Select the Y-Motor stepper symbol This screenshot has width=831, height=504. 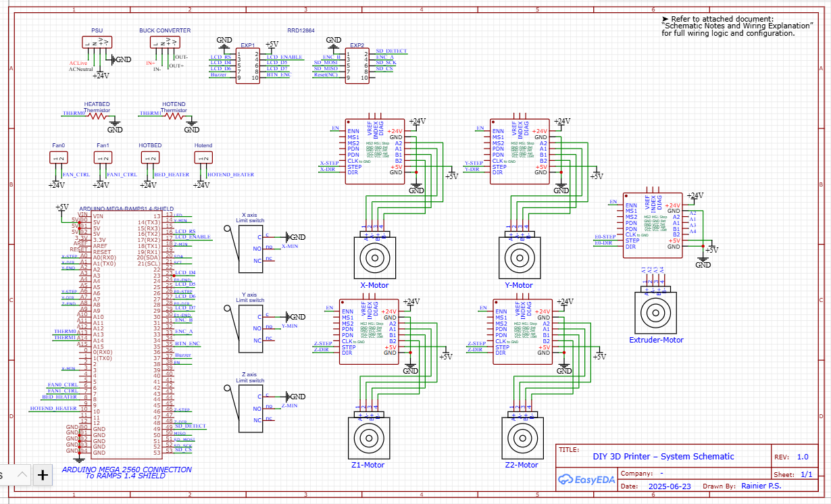[x=520, y=257]
